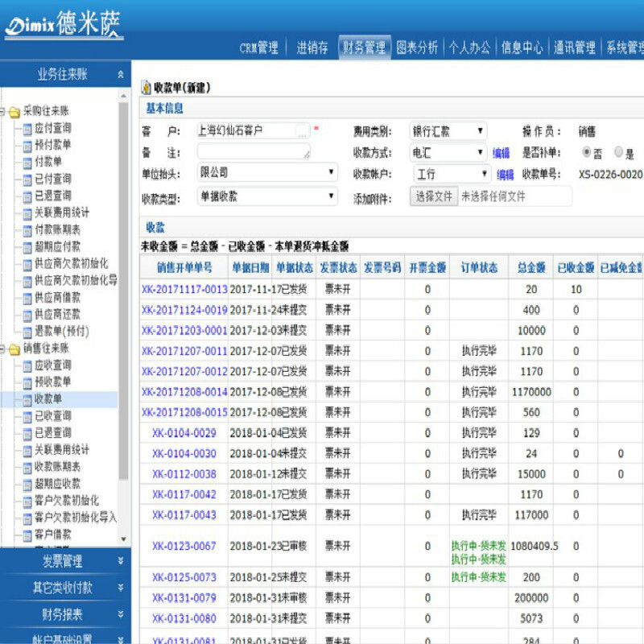The height and width of the screenshot is (644, 644).
Task: Switch to the 图表分析 top menu
Action: pos(417,47)
